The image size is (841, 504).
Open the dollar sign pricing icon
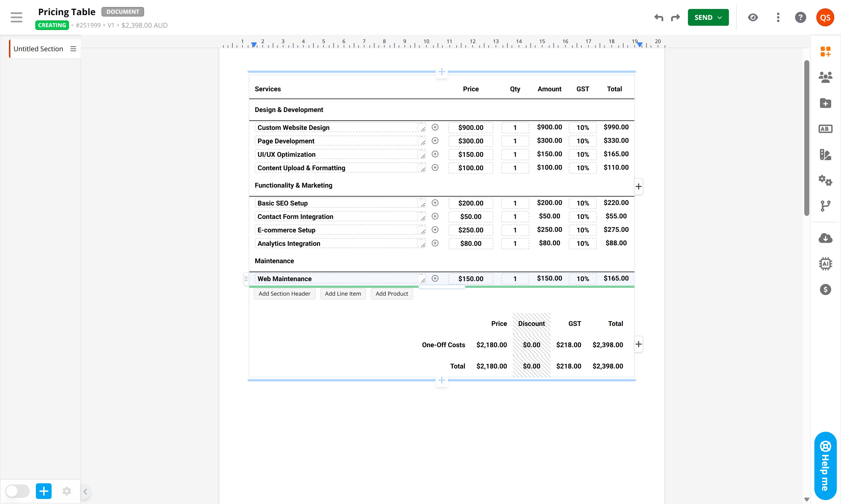click(825, 289)
